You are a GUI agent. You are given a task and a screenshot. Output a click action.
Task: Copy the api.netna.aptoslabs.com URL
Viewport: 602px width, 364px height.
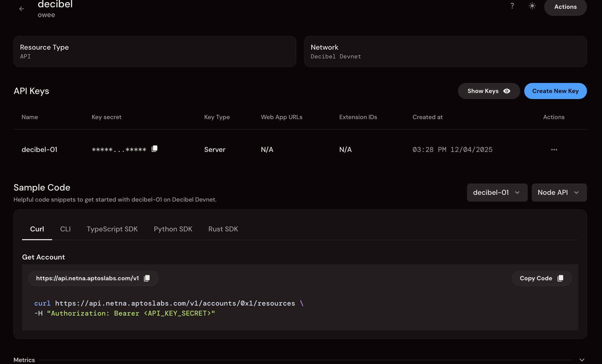(x=147, y=278)
